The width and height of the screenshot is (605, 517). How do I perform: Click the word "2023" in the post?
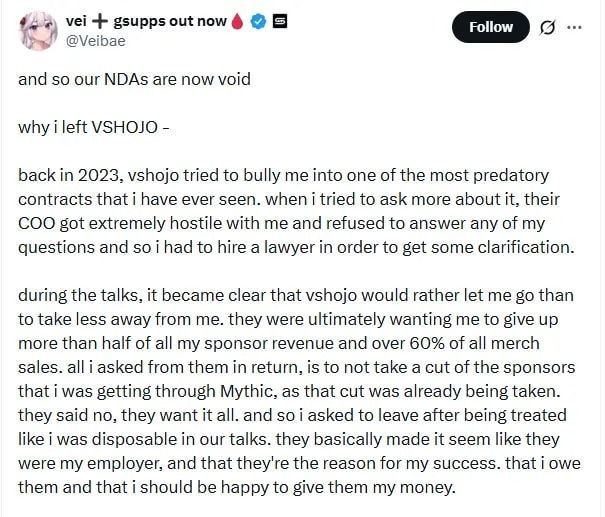[100, 176]
